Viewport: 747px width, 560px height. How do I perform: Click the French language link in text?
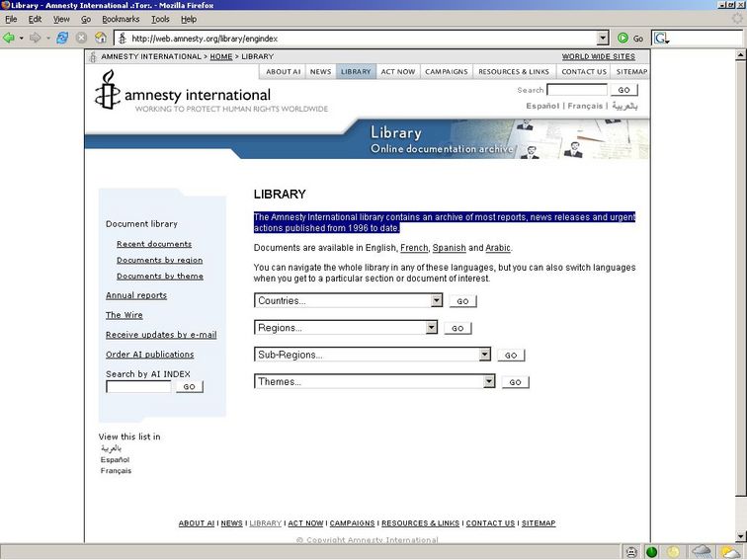point(414,248)
